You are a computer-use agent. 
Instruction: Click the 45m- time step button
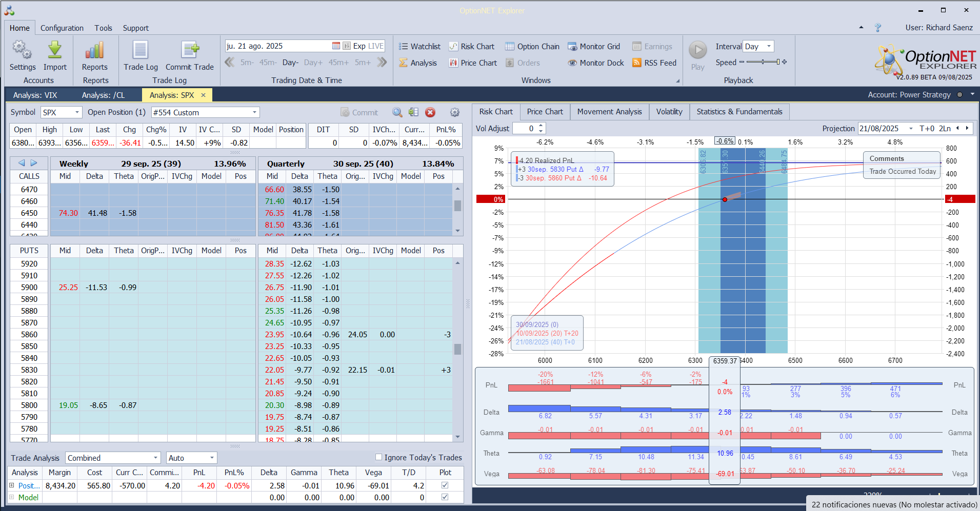point(268,63)
